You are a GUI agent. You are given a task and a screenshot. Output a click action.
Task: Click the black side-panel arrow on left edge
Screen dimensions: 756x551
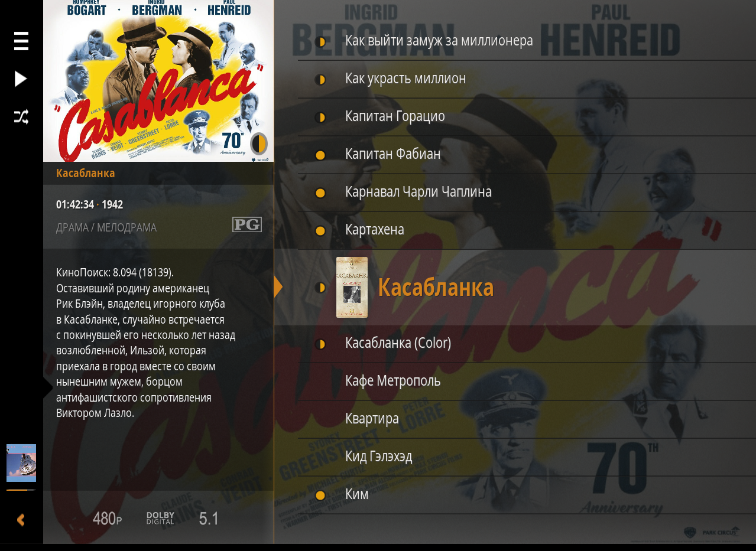(48, 389)
